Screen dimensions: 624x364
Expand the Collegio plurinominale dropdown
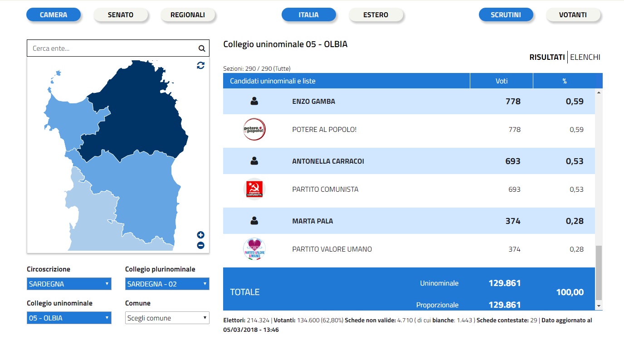(167, 284)
